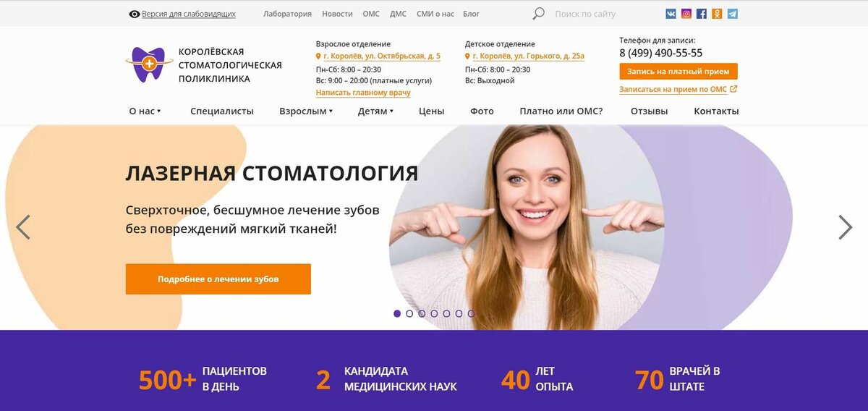Viewport: 868px width, 411px height.
Task: Toggle the visually impaired version eye link
Action: [x=182, y=14]
